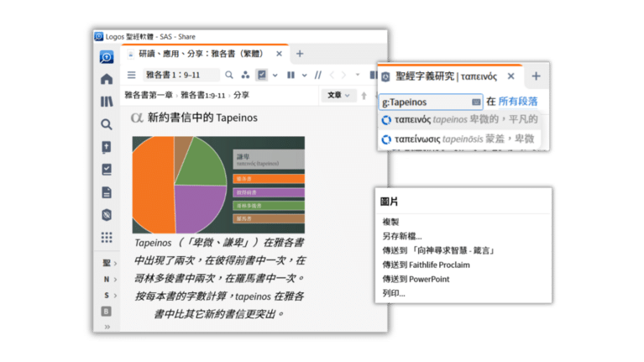Go forward with the right arrow in toolbar
The width and height of the screenshot is (644, 362).
coord(343,75)
